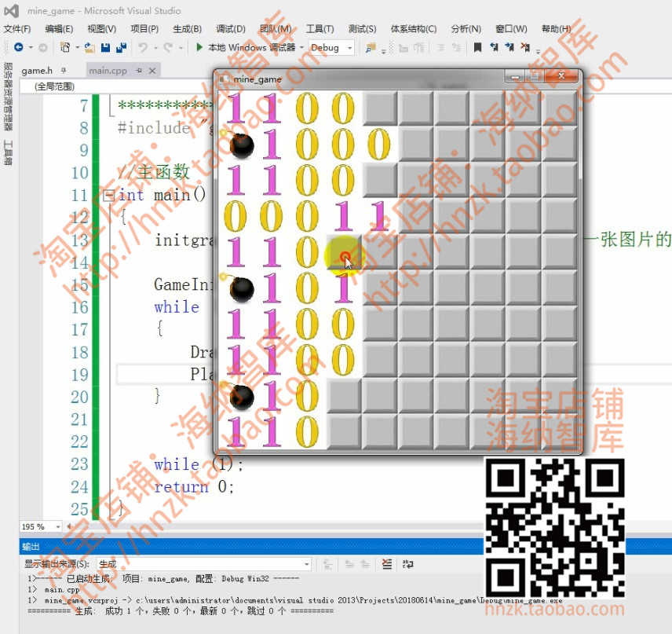Click the 成功 1 个 build summary line
The image size is (672, 634).
180,611
